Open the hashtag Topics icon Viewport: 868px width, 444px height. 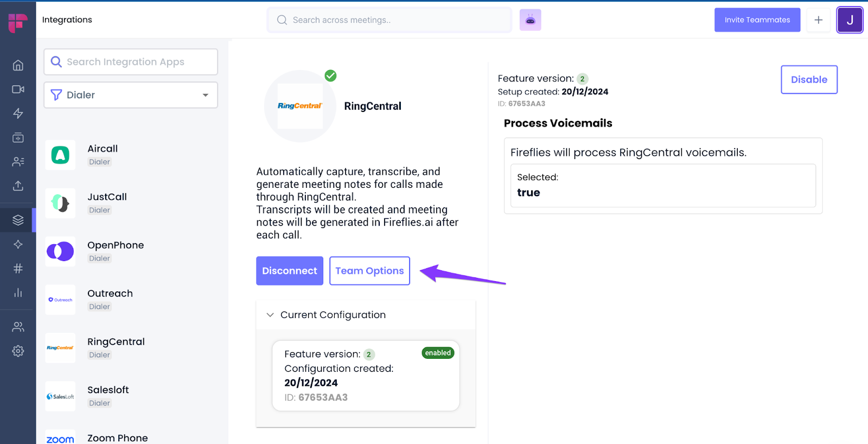tap(18, 268)
